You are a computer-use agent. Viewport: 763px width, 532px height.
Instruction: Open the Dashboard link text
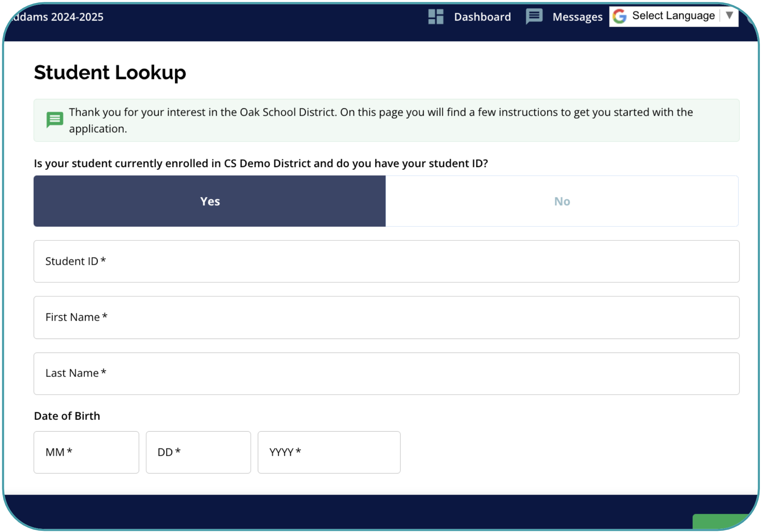[482, 17]
